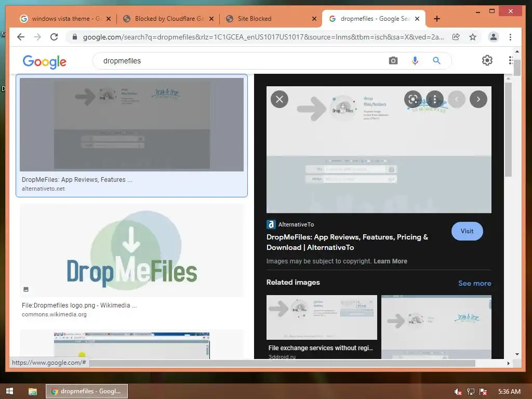Click the AlternativeTo site favicon
Viewport: 532px width, 399px height.
[271, 224]
